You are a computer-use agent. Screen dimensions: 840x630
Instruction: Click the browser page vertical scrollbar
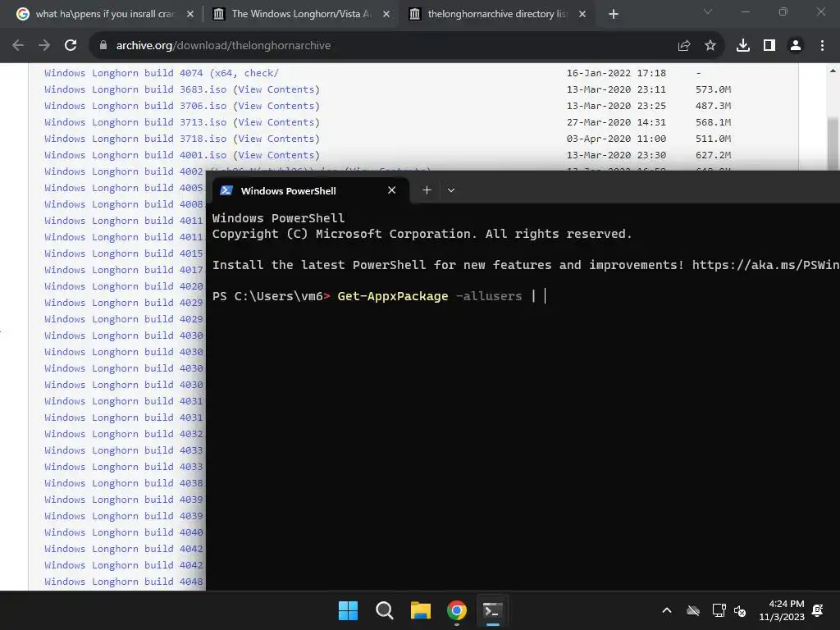tap(833, 142)
